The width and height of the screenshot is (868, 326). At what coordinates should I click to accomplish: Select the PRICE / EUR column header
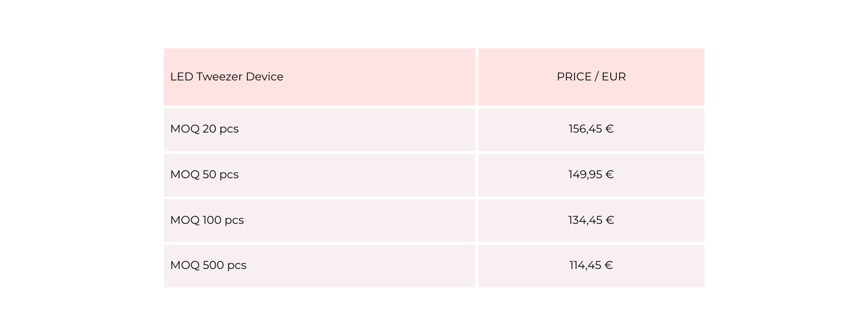point(591,77)
